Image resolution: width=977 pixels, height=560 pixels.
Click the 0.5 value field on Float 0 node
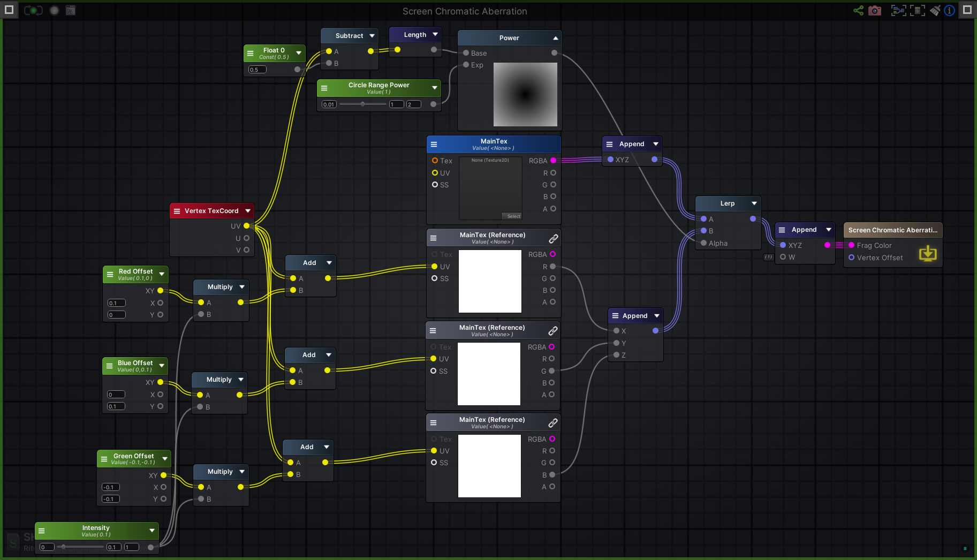point(257,69)
